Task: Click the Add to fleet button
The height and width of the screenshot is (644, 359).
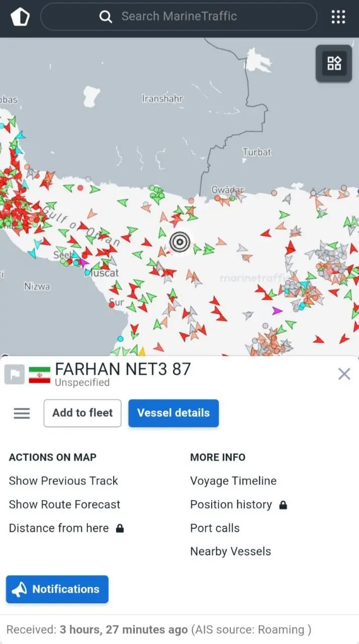Action: tap(82, 413)
